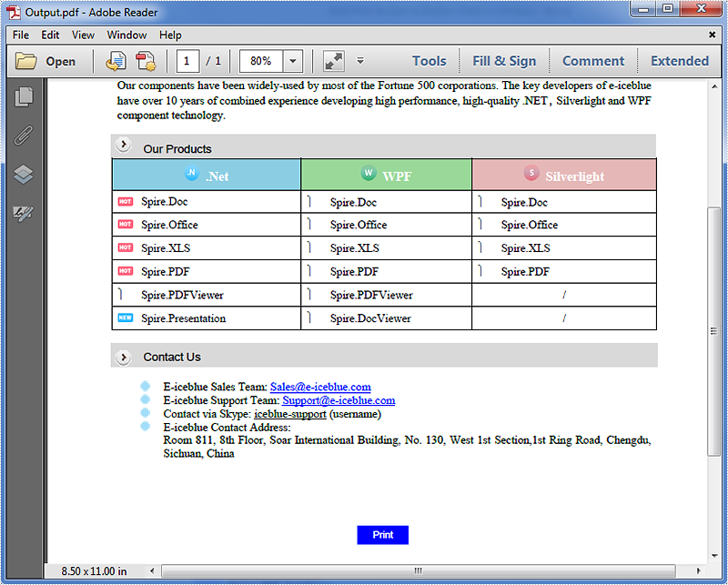Open the Page Thumbnails panel
The width and height of the screenshot is (728, 585).
point(25,96)
